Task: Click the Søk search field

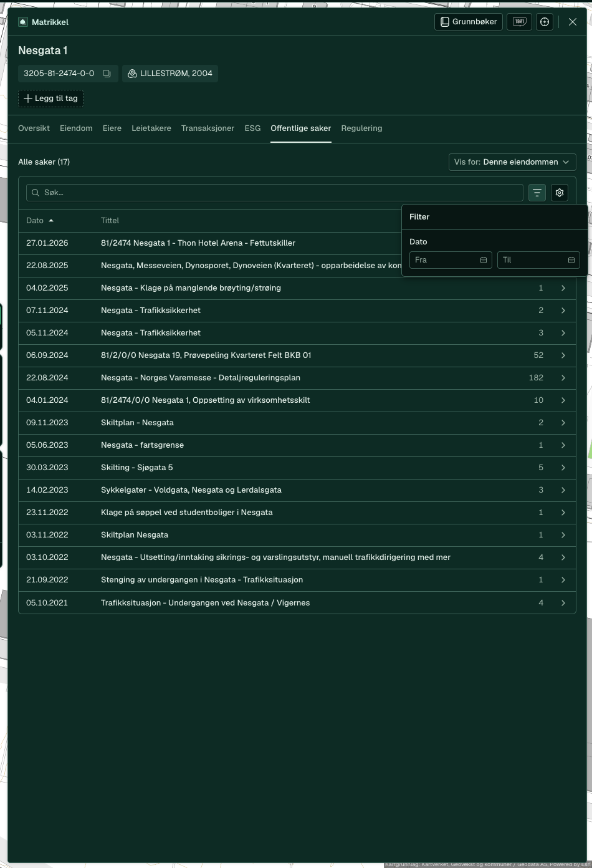Action: (x=275, y=193)
